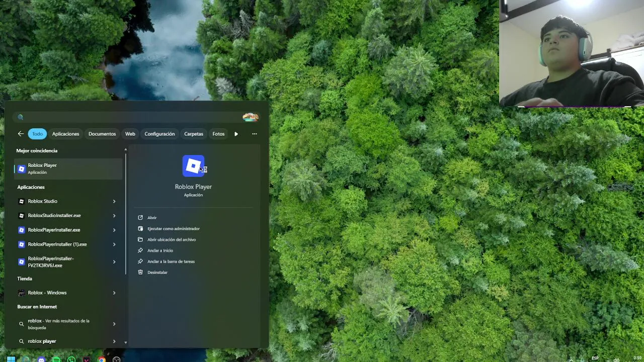The width and height of the screenshot is (644, 362).
Task: Switch to the Web filter tab
Action: point(130,134)
